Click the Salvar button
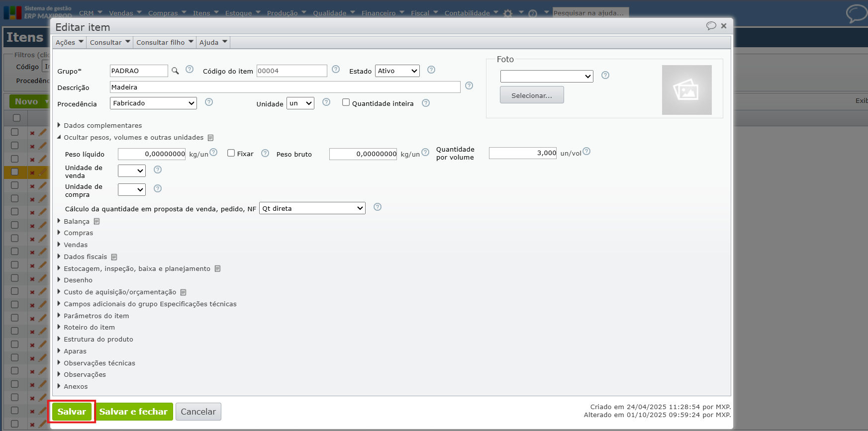 72,412
